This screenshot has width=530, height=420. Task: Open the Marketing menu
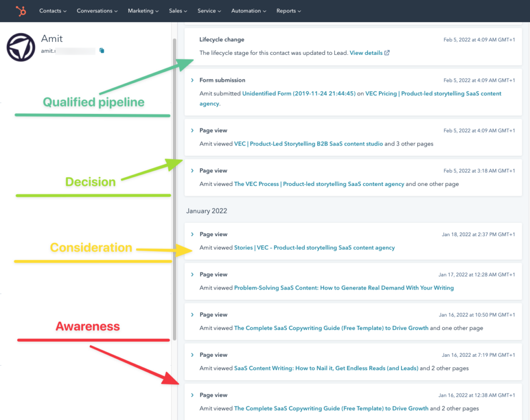[x=143, y=11]
